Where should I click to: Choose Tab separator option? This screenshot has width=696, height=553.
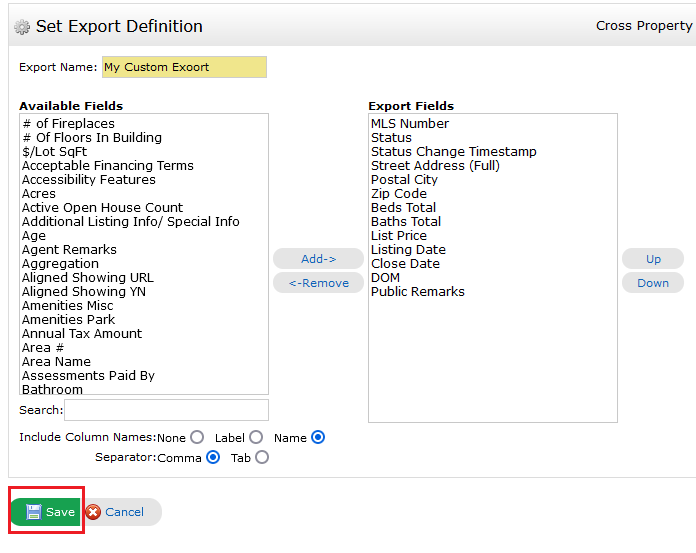[x=262, y=457]
